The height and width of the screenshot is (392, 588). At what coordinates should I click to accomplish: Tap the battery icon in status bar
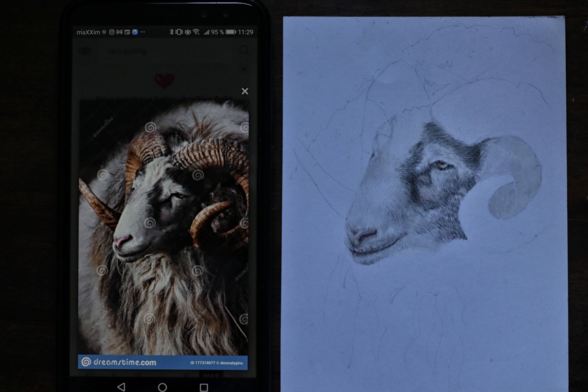231,32
